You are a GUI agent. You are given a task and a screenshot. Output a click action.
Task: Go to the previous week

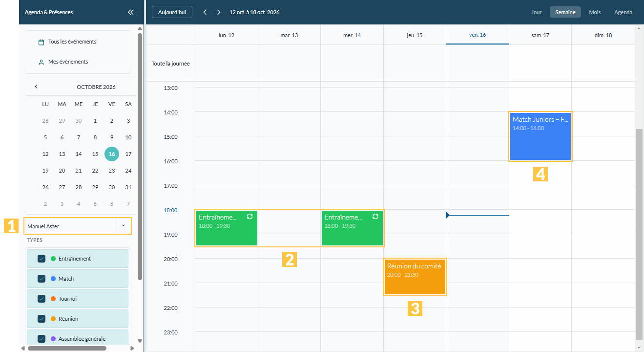point(205,12)
